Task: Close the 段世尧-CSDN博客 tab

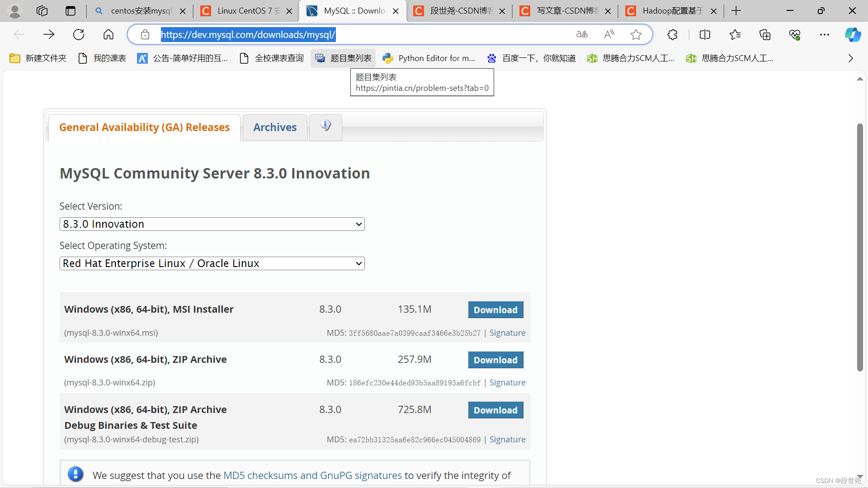Action: point(502,11)
